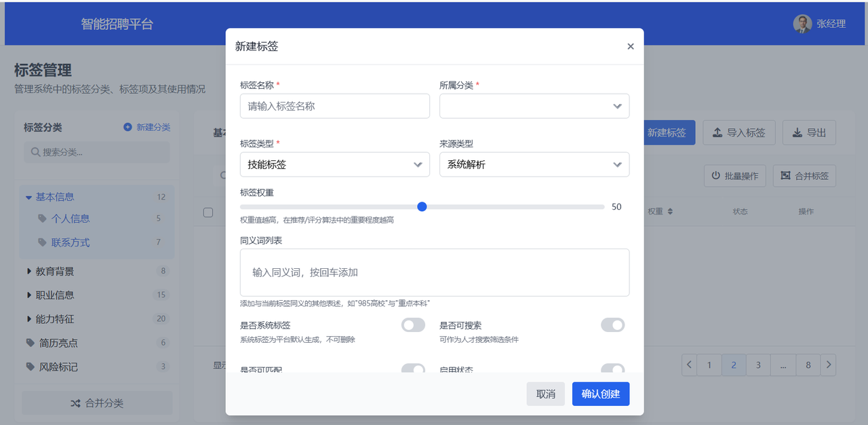The height and width of the screenshot is (425, 868).
Task: Toggle the 是否可搜索 switch
Action: (612, 325)
